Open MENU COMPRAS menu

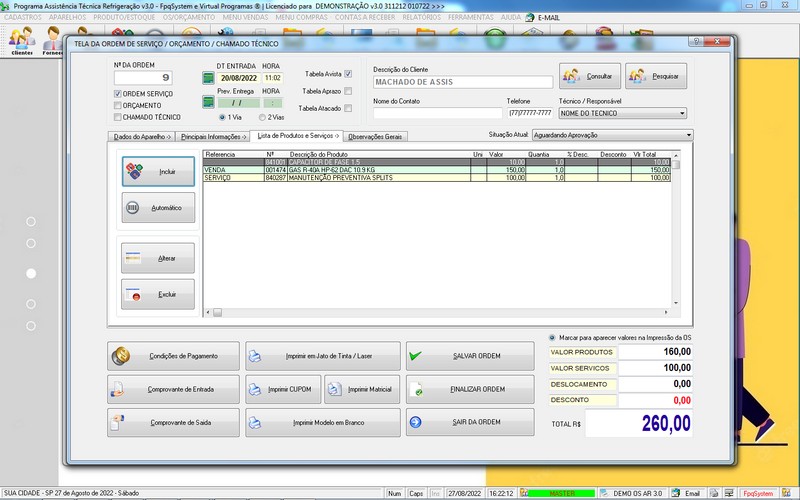click(x=302, y=17)
